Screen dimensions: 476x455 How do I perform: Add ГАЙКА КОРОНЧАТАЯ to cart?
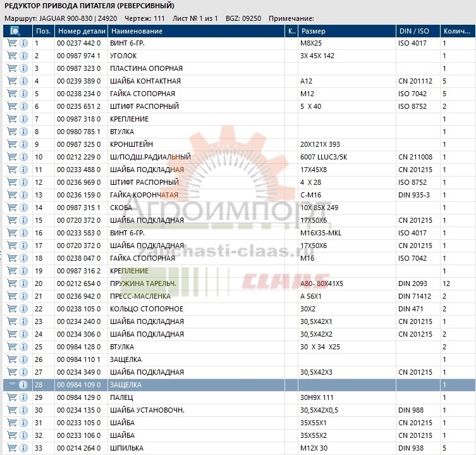click(x=12, y=195)
